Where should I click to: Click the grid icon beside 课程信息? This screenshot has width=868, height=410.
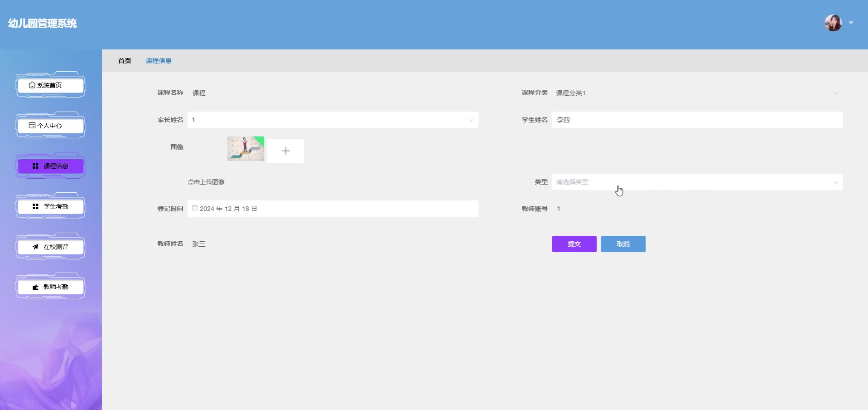tap(35, 166)
